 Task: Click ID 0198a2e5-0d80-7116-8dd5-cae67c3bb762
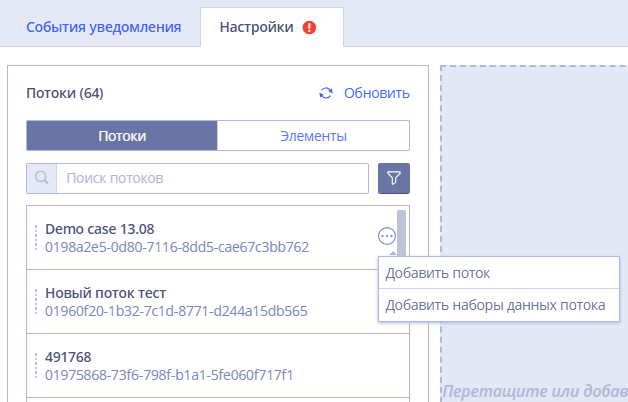pyautogui.click(x=177, y=247)
